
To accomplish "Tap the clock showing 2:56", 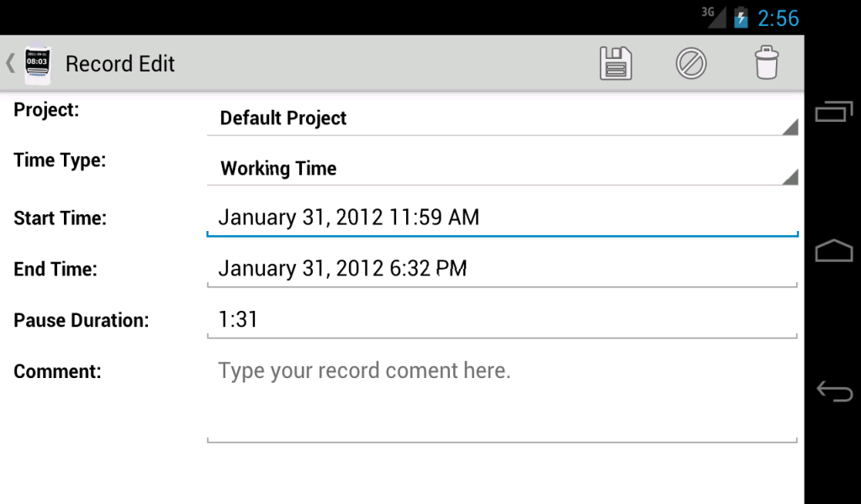I will point(779,17).
